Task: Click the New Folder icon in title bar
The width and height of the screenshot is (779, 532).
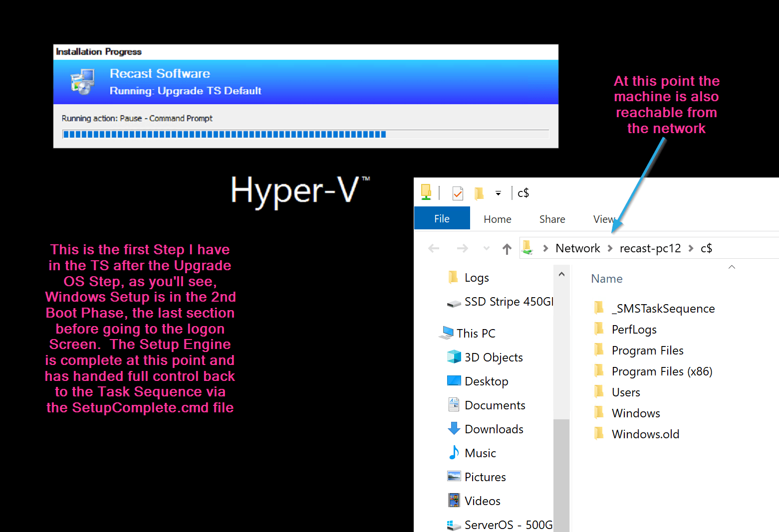Action: pos(479,193)
